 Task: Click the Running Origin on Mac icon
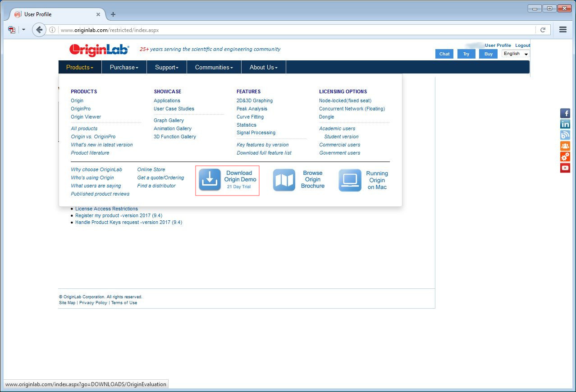350,180
